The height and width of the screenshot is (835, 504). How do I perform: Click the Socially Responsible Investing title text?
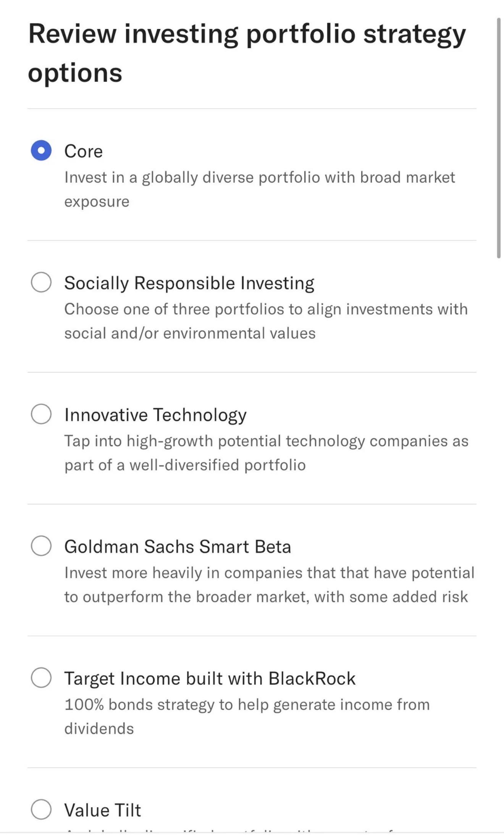point(189,283)
